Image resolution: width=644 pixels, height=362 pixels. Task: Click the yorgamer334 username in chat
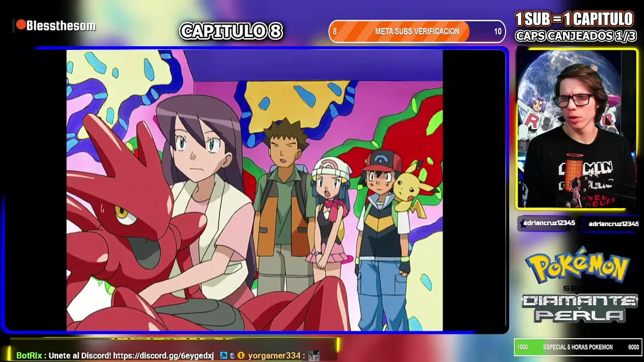(274, 355)
